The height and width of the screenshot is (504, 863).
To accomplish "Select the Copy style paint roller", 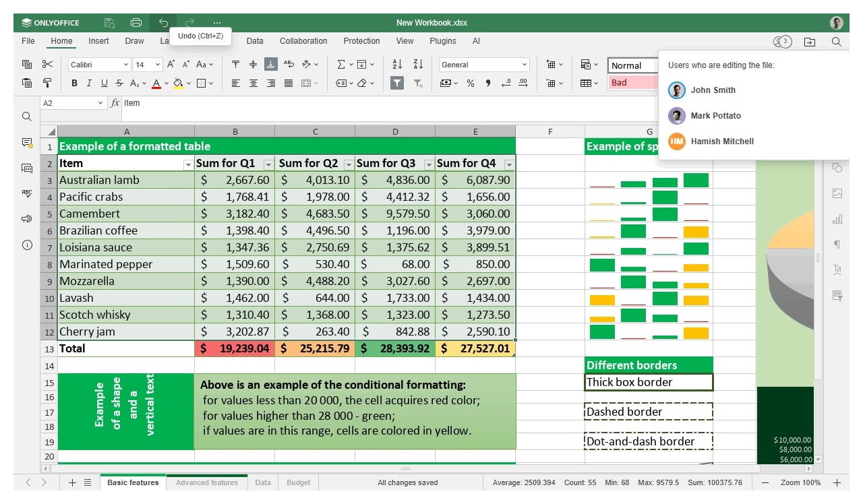I will (x=47, y=83).
